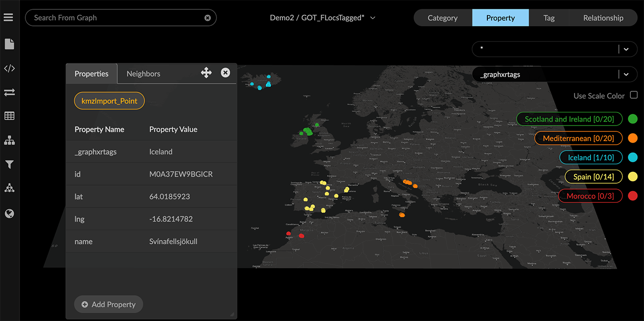Expand the _graphxrtags property dropdown
The image size is (644, 321).
pos(626,74)
